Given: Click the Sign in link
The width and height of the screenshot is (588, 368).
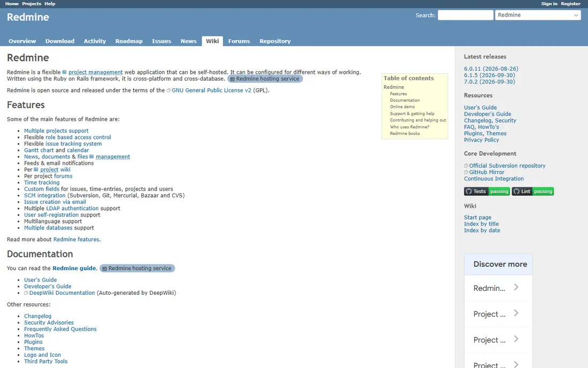Looking at the screenshot, I should (549, 4).
